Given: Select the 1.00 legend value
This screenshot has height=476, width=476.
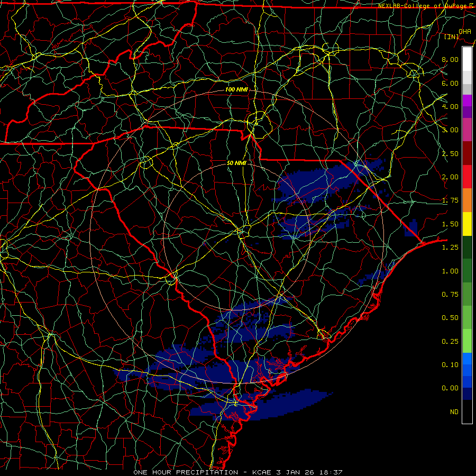Looking at the screenshot, I should (x=450, y=271).
